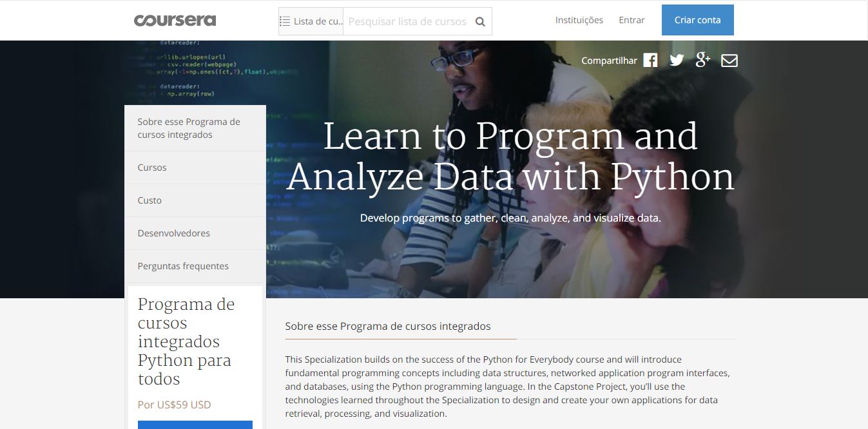Share the specialization on Twitter

(x=676, y=60)
